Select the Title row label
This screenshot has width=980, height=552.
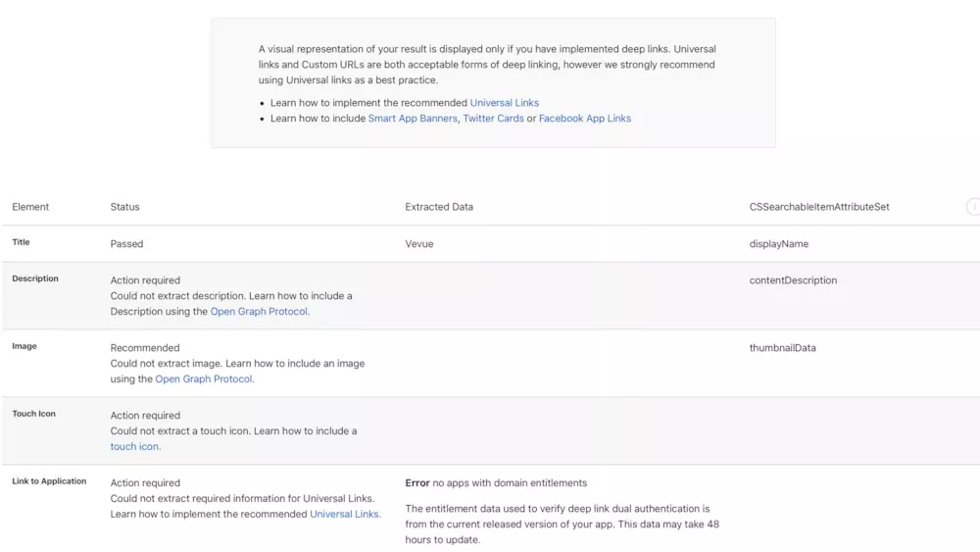click(21, 242)
